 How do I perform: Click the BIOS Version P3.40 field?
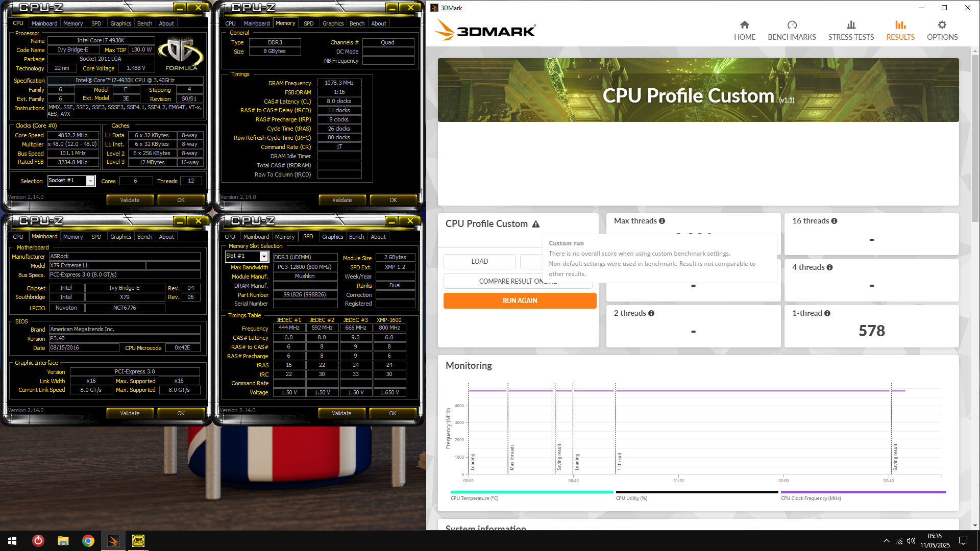(125, 338)
